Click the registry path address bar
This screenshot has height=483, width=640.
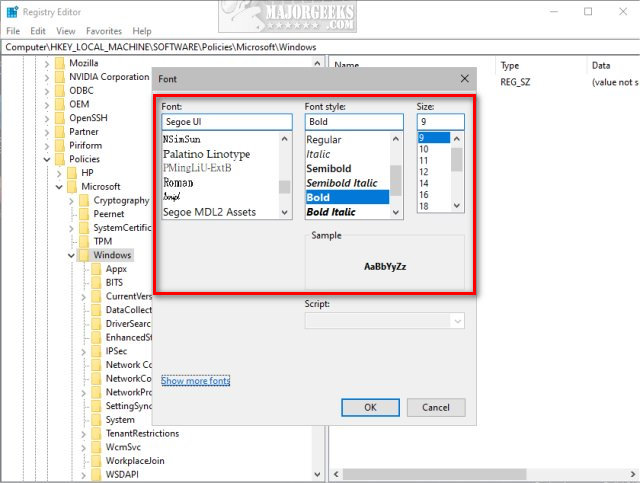(x=320, y=47)
